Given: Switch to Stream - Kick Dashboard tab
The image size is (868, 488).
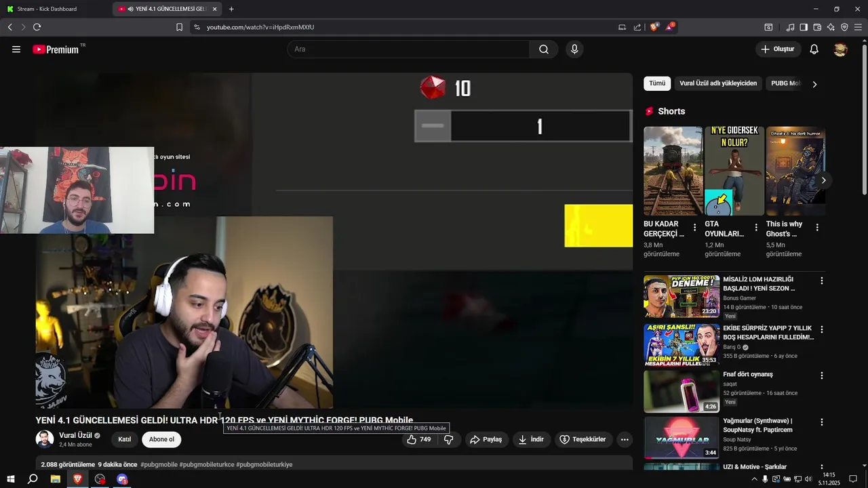Looking at the screenshot, I should click(x=56, y=9).
